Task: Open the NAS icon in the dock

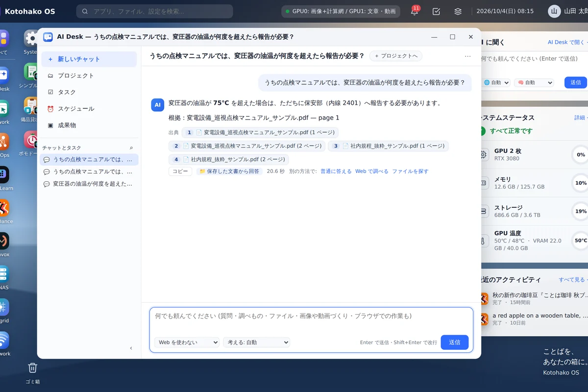Action: coord(3,274)
